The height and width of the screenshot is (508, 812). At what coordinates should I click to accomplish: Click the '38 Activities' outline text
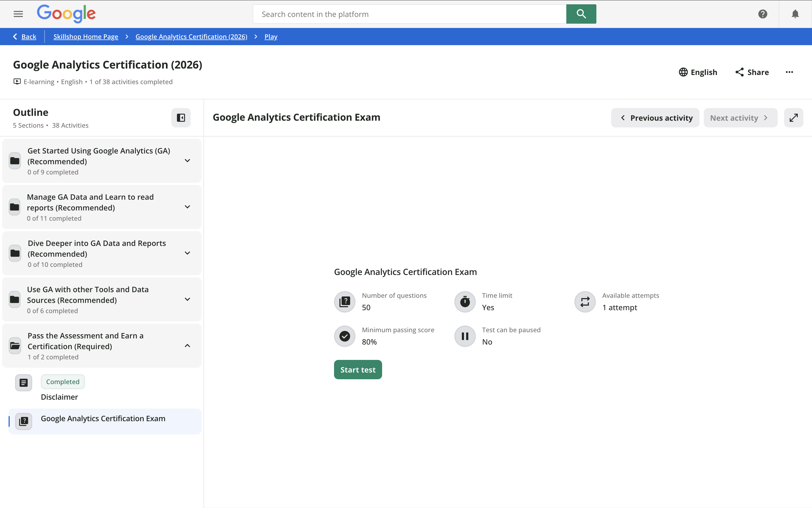(70, 125)
